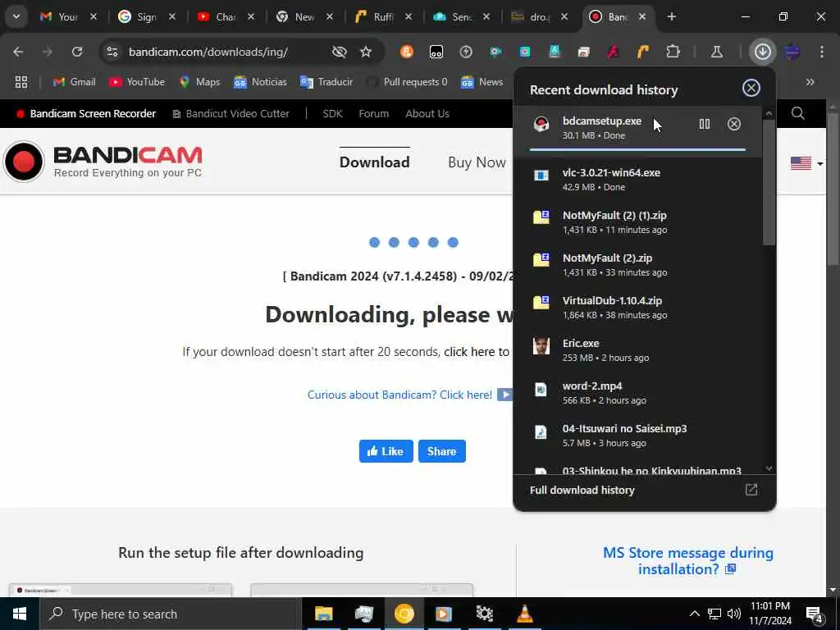840x630 pixels.
Task: Open the Forum link
Action: click(373, 113)
